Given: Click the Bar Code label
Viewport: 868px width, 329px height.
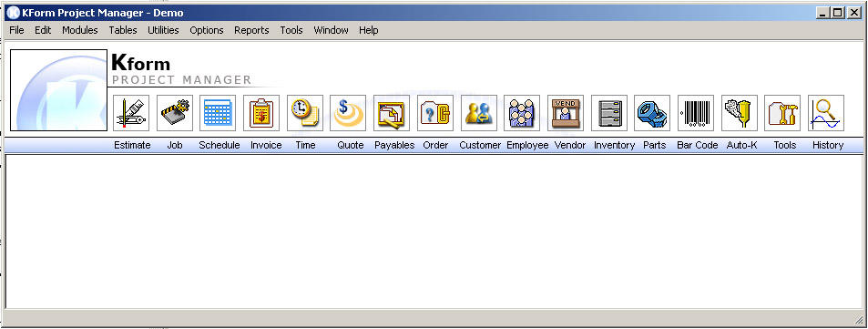Looking at the screenshot, I should click(x=698, y=145).
